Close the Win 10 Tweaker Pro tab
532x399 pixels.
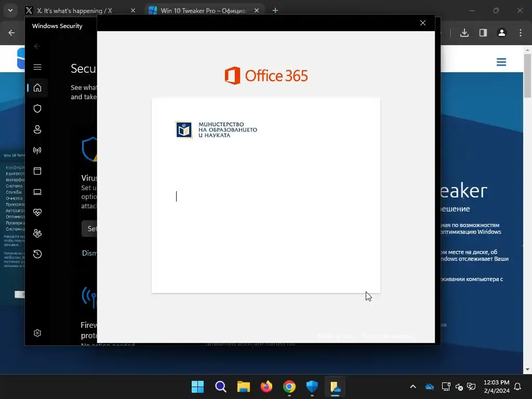257,10
